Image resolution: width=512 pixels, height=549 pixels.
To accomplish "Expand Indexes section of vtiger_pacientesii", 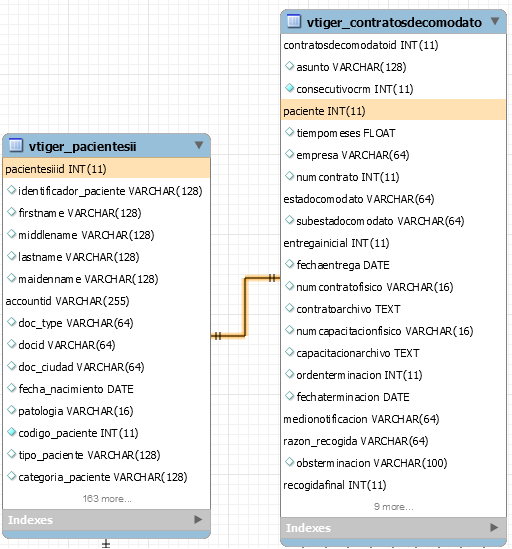I will [x=198, y=520].
